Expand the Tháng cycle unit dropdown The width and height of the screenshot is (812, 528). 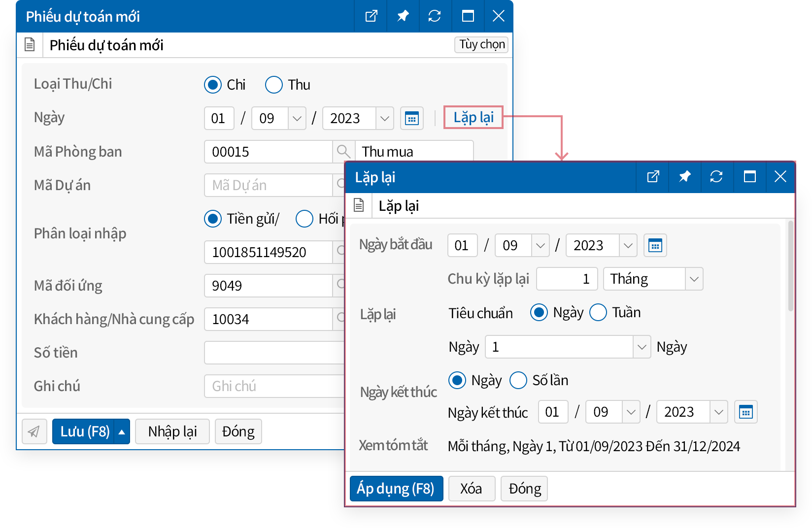(694, 279)
